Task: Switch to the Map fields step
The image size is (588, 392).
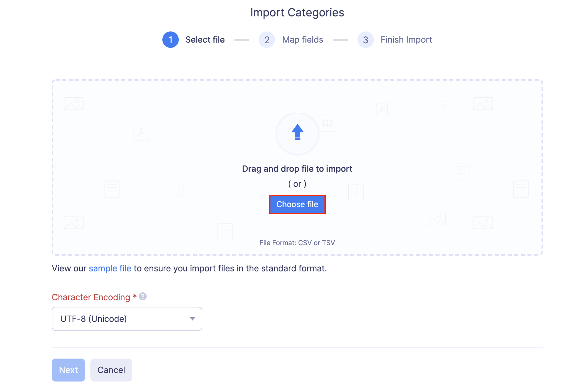Action: click(302, 40)
